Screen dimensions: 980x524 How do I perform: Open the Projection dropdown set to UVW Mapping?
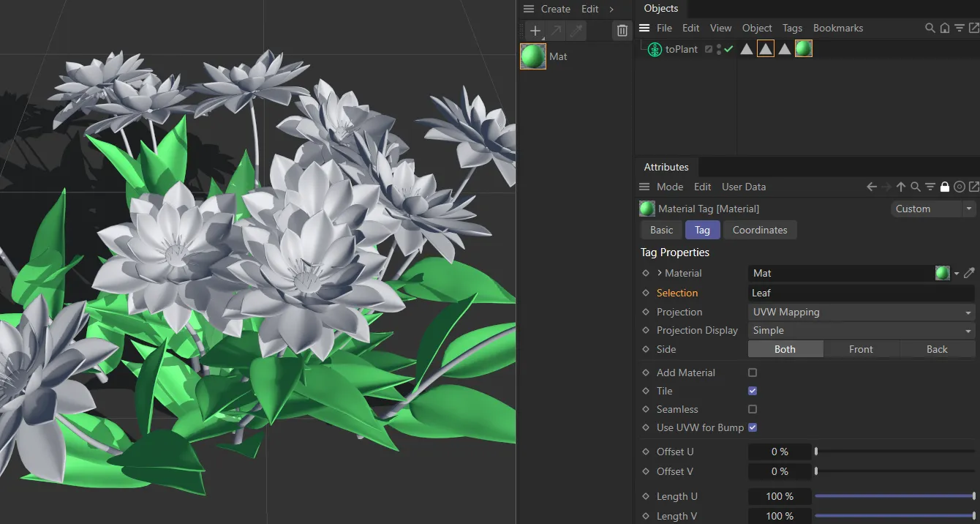(861, 312)
